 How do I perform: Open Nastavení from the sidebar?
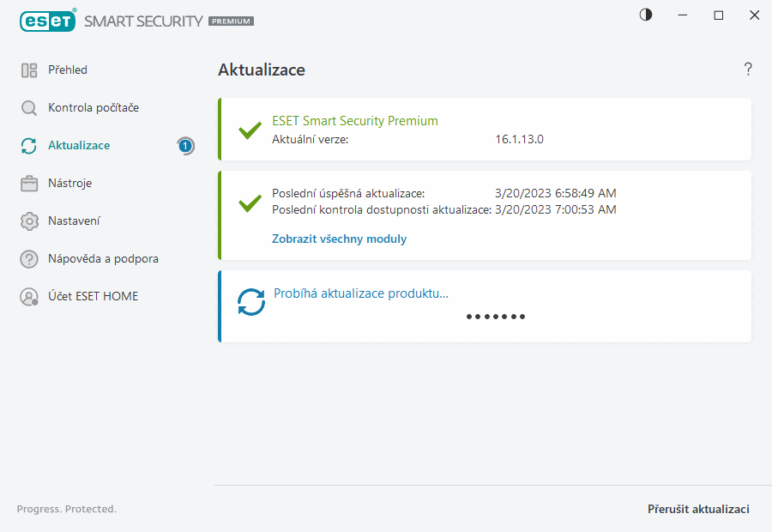click(x=74, y=221)
